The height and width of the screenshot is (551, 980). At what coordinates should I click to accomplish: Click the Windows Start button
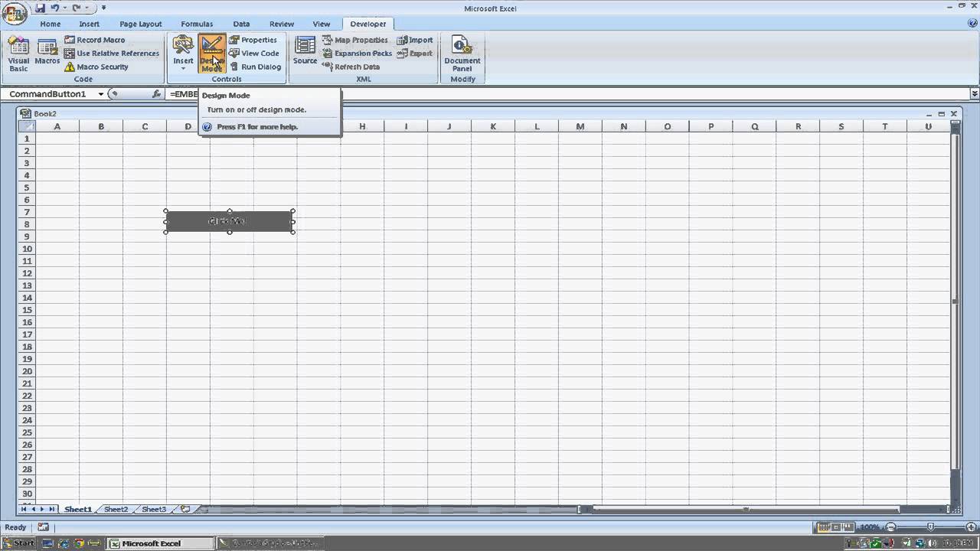pyautogui.click(x=18, y=543)
